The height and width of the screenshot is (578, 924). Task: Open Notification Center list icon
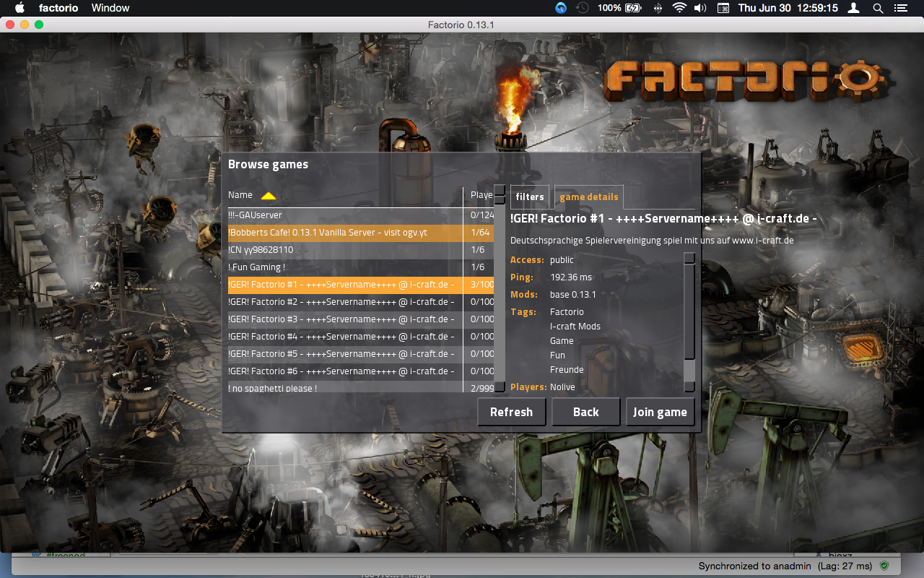pyautogui.click(x=900, y=8)
